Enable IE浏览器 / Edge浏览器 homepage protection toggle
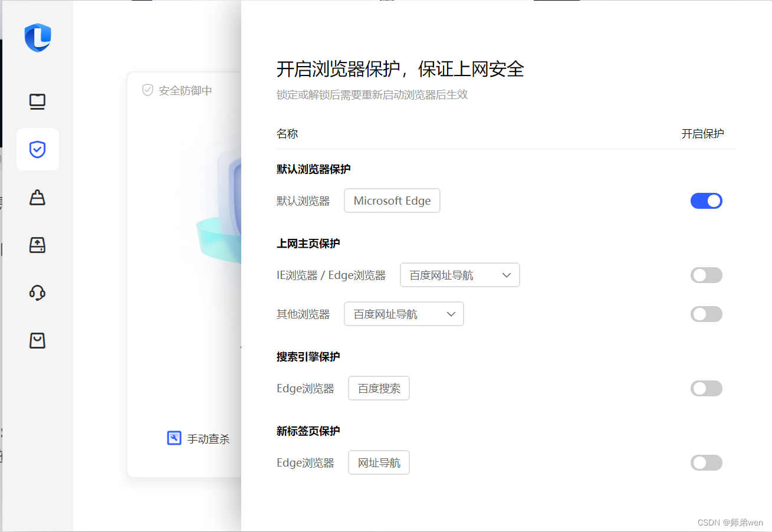 [x=707, y=275]
